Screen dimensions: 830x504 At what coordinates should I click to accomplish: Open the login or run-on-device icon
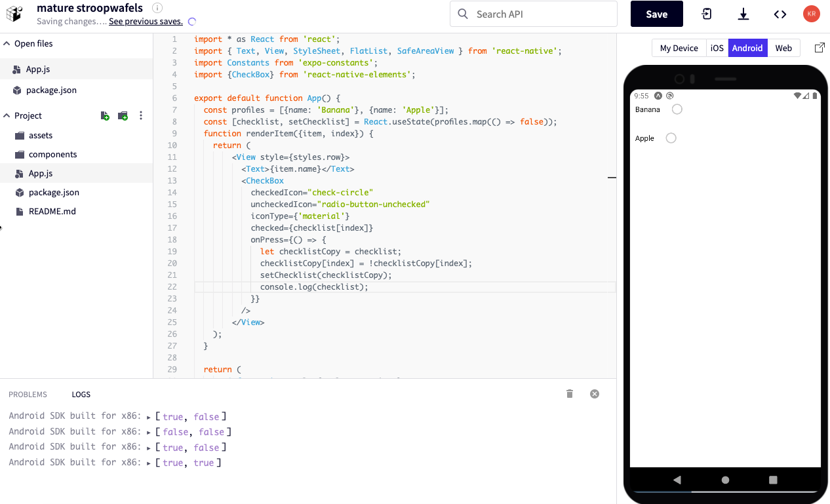tap(707, 14)
